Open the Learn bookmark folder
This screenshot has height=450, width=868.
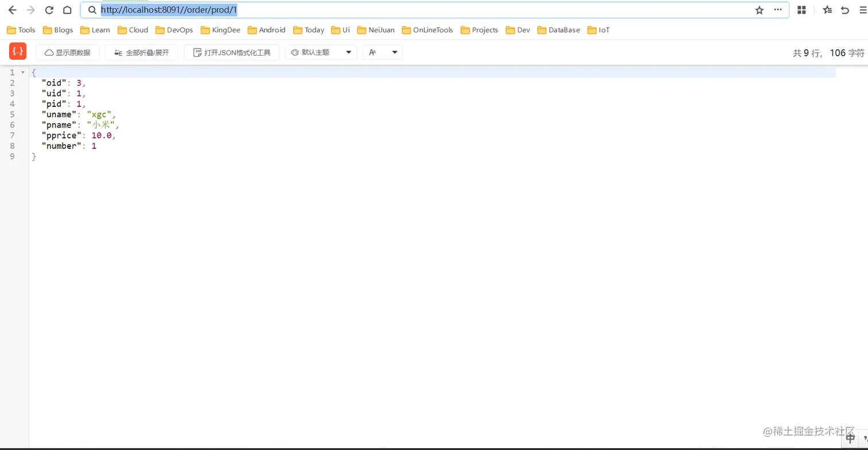[x=95, y=30]
